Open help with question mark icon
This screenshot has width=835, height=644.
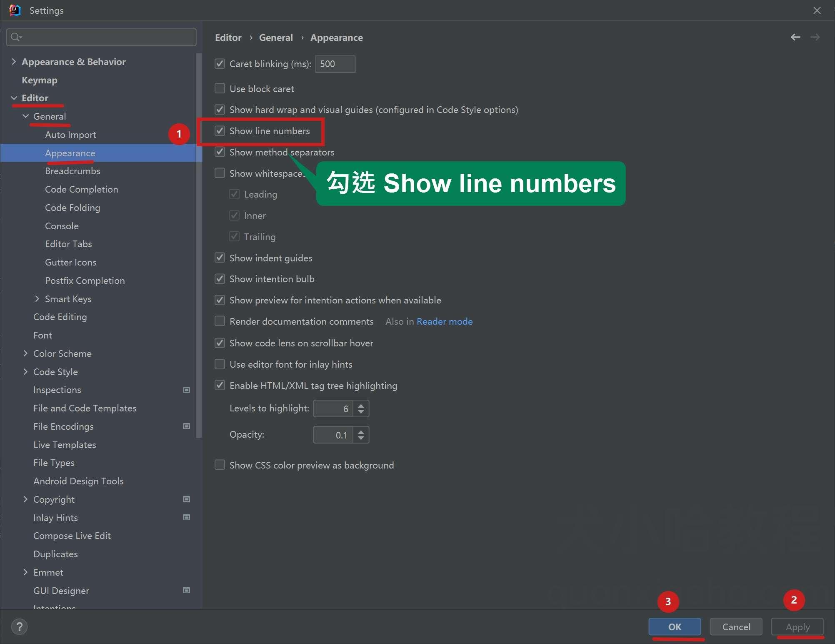coord(19,626)
